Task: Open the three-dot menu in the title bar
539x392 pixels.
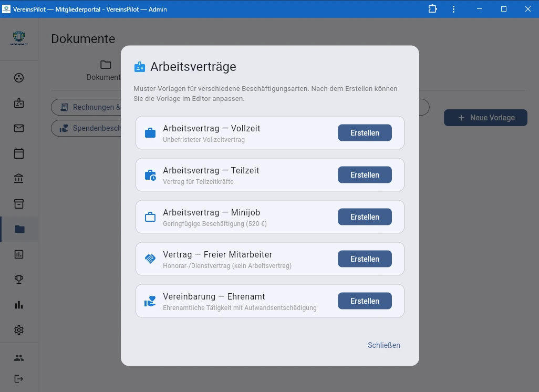Action: [x=453, y=9]
